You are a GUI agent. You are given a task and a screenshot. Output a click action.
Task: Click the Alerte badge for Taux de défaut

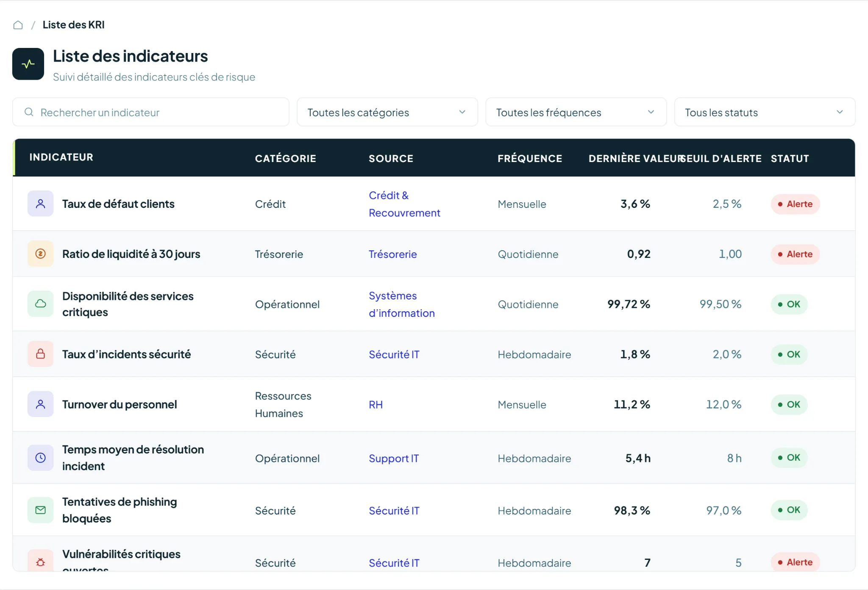point(795,204)
